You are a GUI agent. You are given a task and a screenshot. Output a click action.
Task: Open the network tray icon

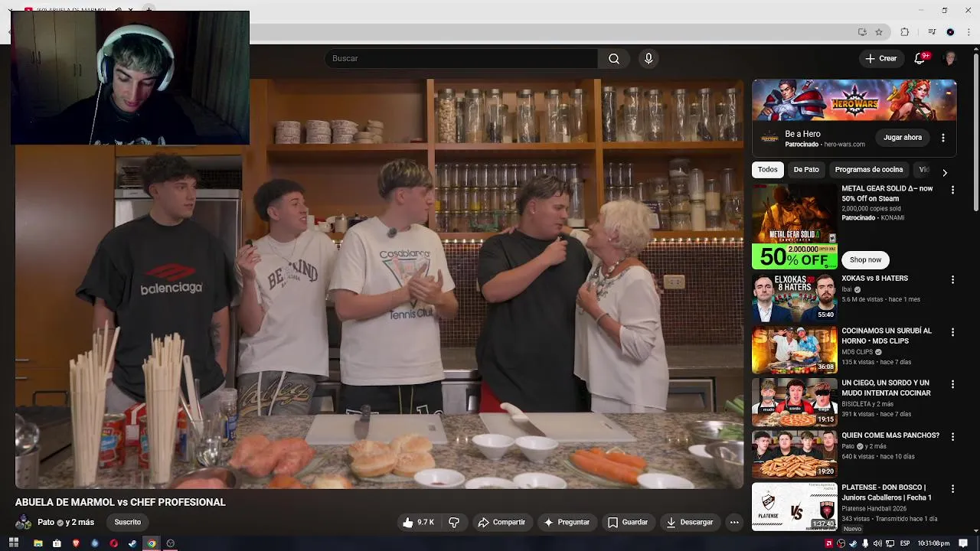(890, 544)
